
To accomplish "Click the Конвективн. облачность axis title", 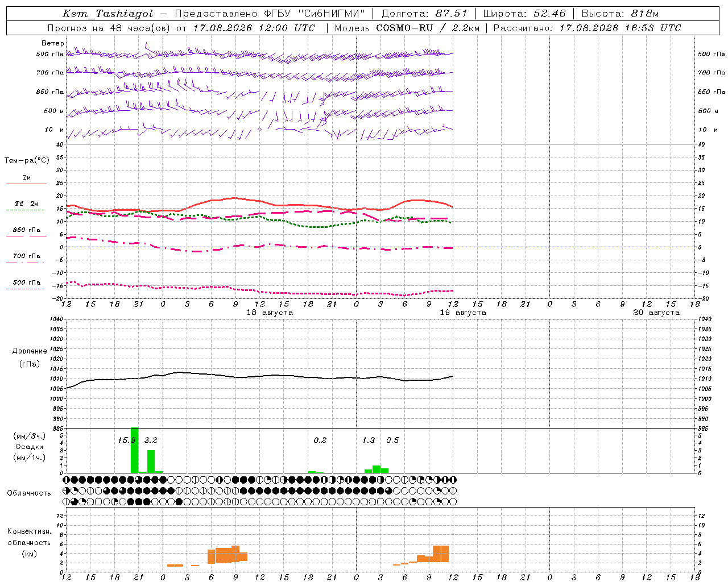I will point(29,543).
